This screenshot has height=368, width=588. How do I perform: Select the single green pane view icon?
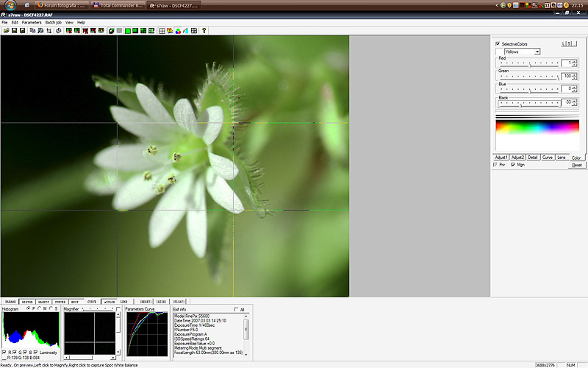tap(128, 31)
